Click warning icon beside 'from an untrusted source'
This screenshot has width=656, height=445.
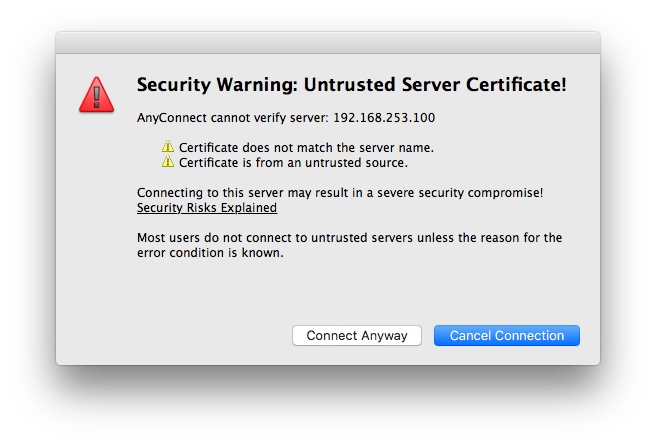click(168, 161)
